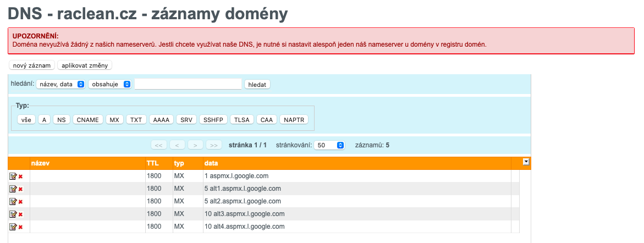
Task: Edit the aspmx.l.google.com MX record
Action: [x=13, y=176]
